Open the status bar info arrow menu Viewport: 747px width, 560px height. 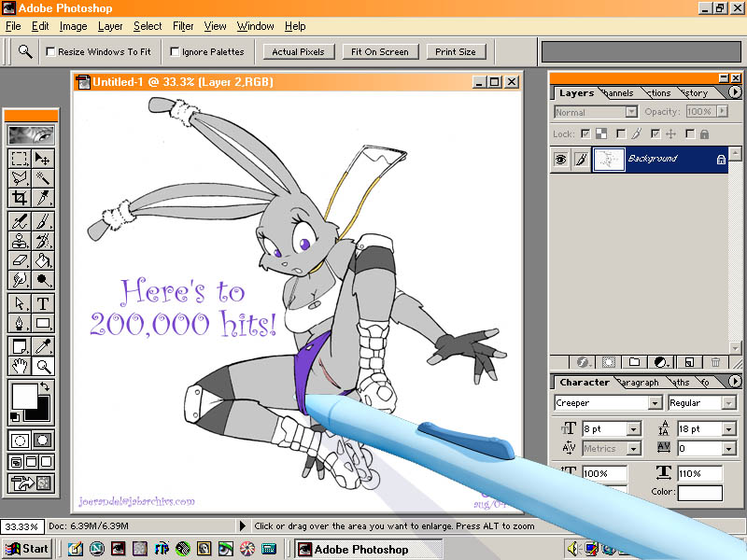pos(243,525)
